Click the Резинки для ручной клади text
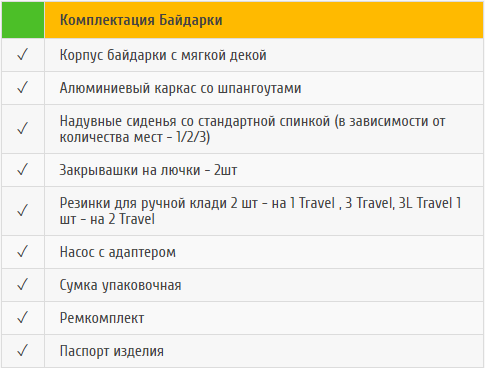Image resolution: width=485 pixels, height=368 pixels. (x=143, y=203)
